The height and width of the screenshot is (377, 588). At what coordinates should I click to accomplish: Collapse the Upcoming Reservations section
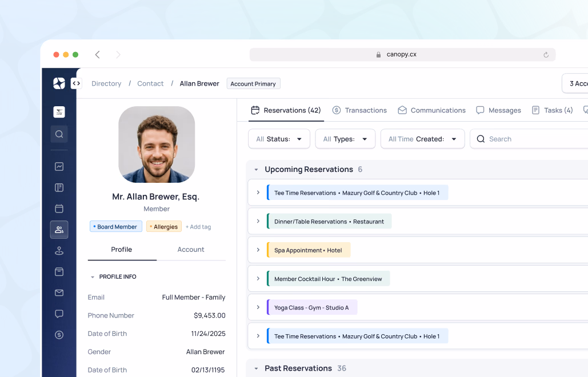[x=256, y=170]
